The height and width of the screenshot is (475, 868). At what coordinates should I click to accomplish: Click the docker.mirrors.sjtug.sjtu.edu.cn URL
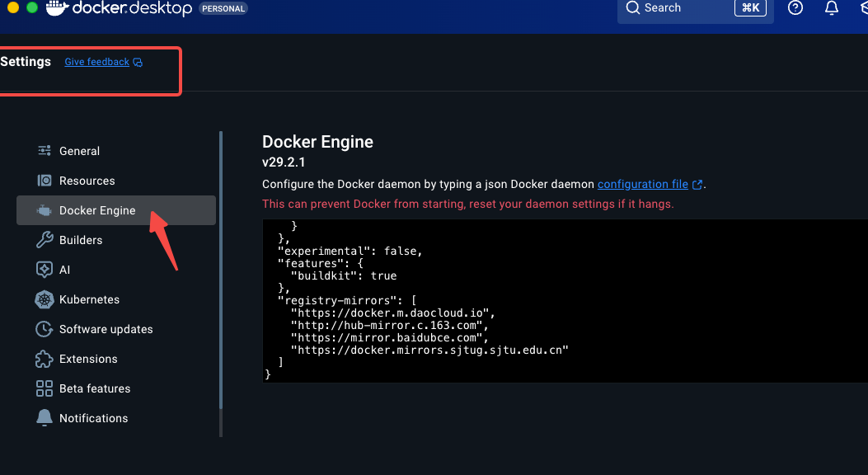click(429, 350)
